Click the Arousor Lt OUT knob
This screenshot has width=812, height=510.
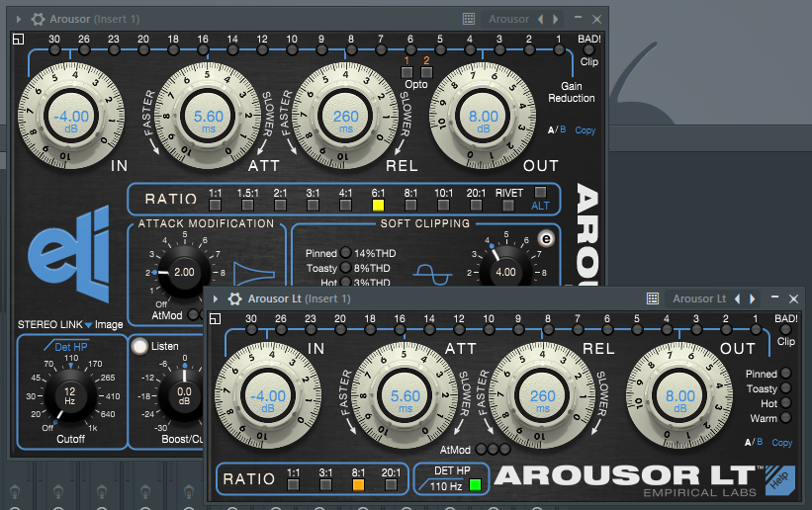coord(679,396)
